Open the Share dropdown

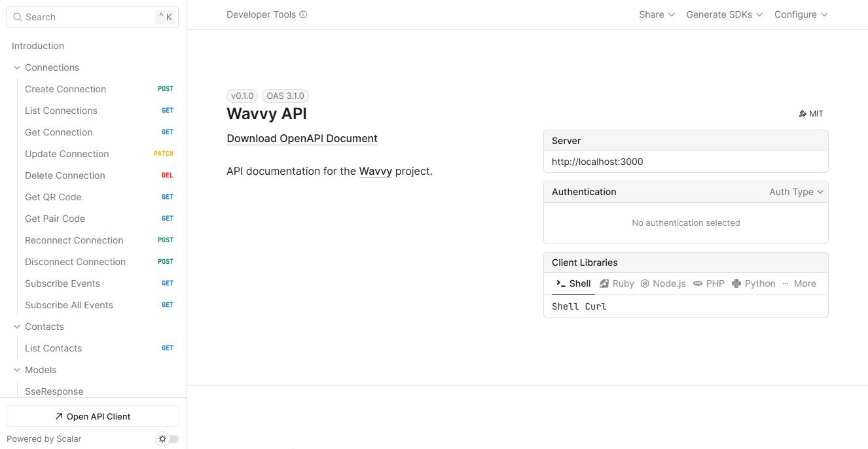click(x=657, y=14)
